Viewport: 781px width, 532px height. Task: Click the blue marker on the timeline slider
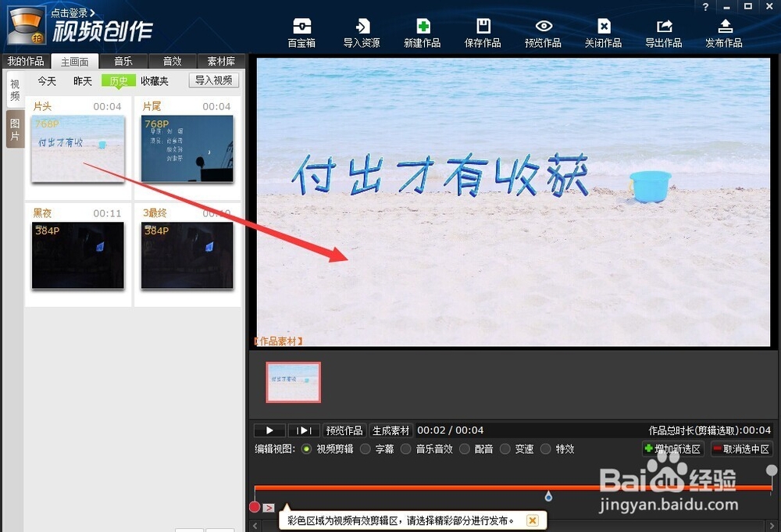548,495
